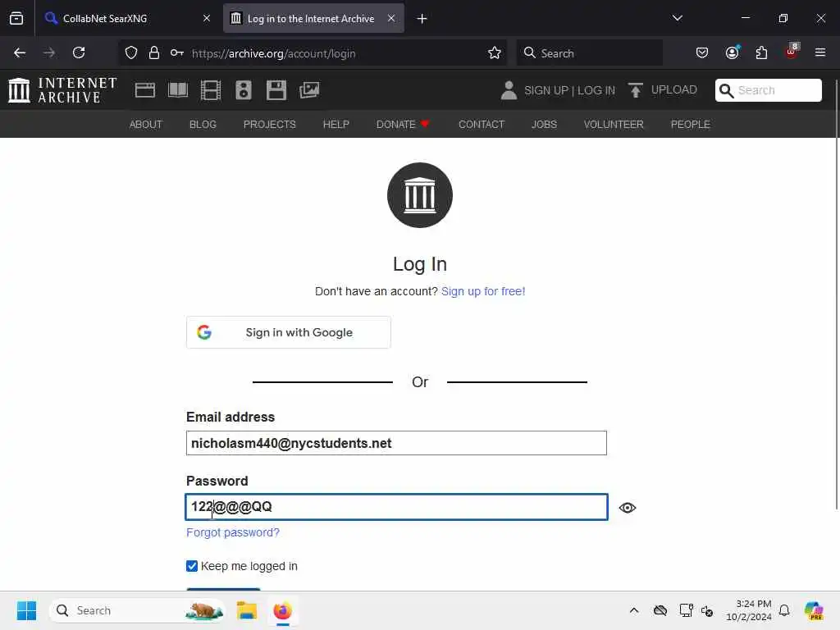Click the Forgot password? link
Image resolution: width=840 pixels, height=630 pixels.
233,532
